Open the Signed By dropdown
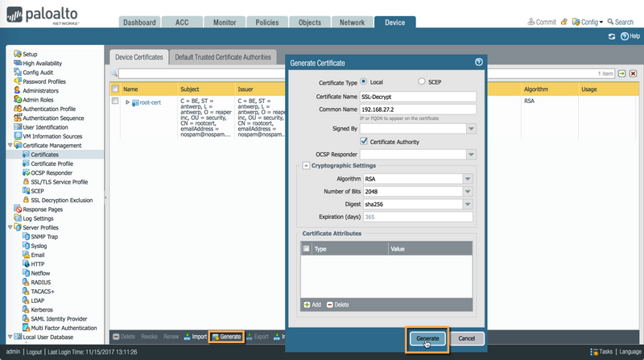The height and width of the screenshot is (360, 644). coord(471,128)
